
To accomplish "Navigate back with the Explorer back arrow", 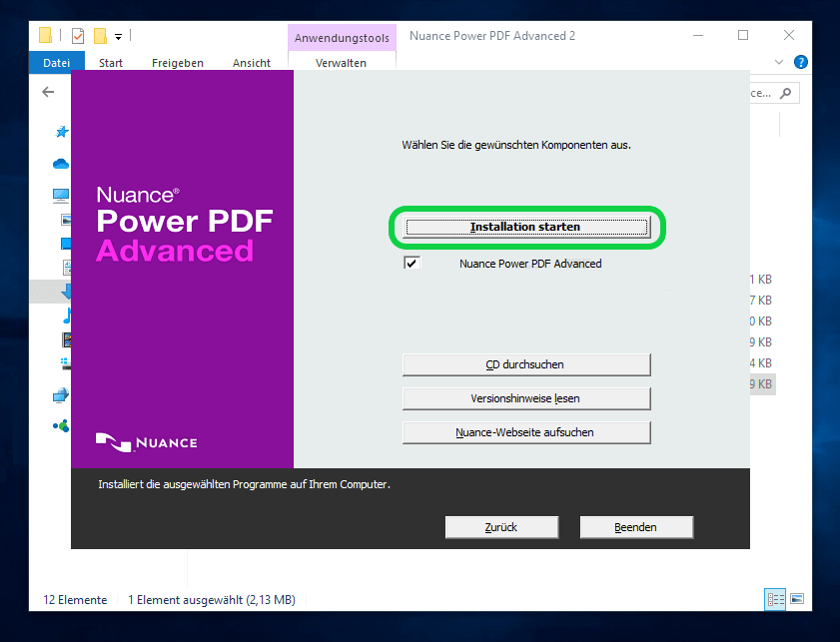I will [48, 92].
